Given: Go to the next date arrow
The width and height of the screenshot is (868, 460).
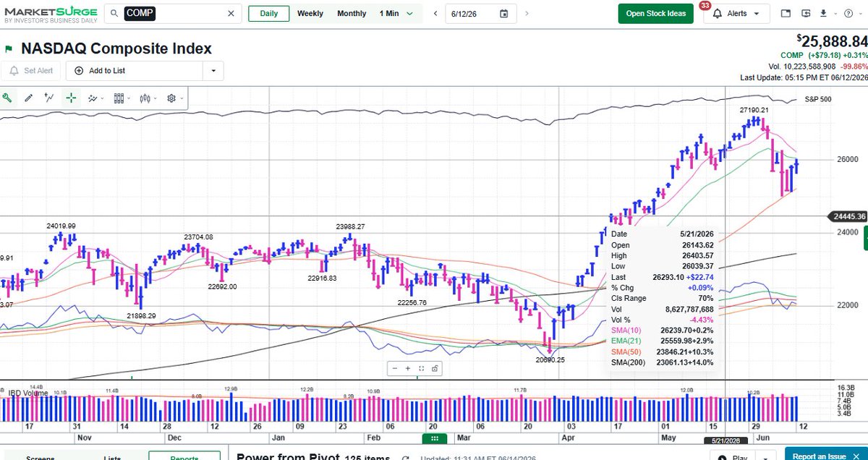Looking at the screenshot, I should coord(526,13).
